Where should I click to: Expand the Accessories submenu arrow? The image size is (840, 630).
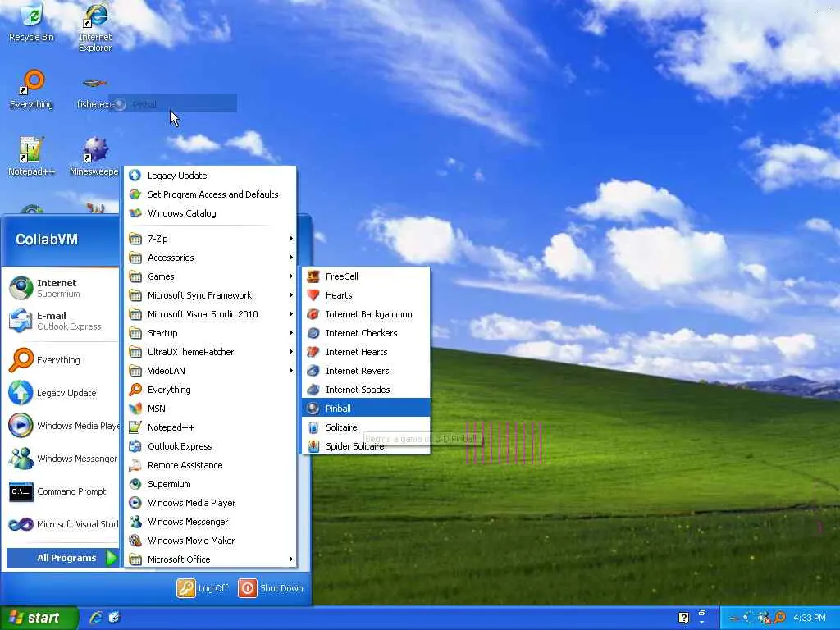coord(291,257)
